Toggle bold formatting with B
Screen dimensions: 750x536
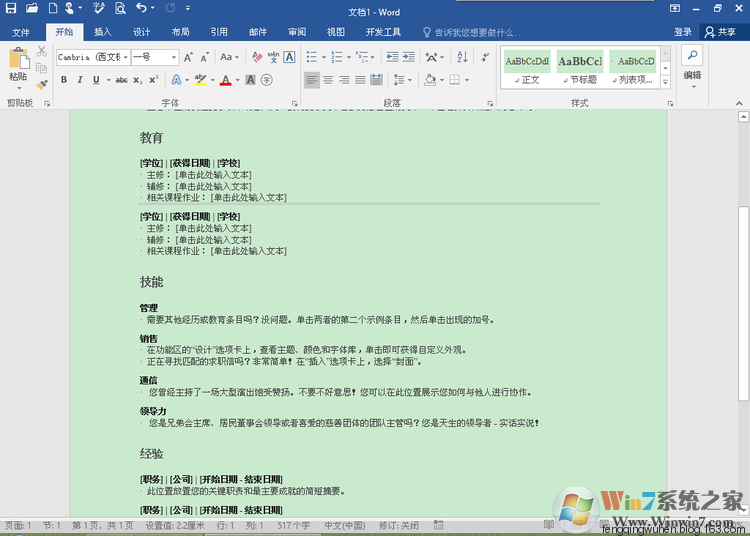[x=64, y=80]
